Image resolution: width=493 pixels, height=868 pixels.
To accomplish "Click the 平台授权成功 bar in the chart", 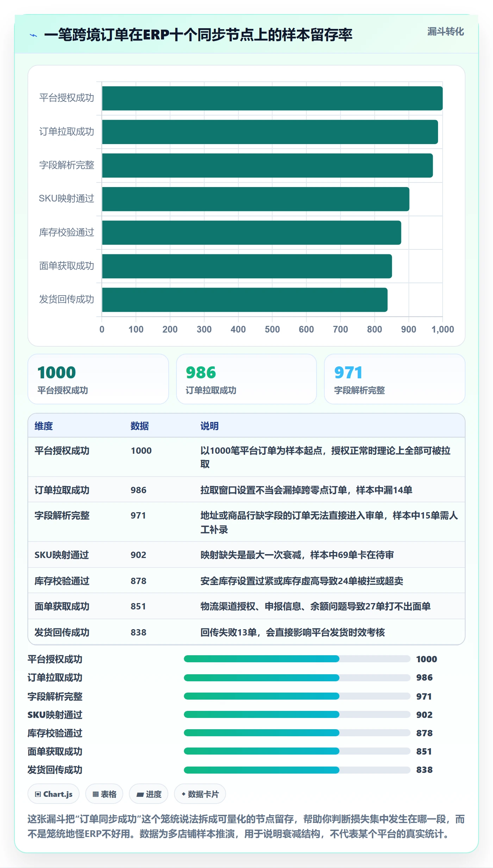I will coord(272,98).
